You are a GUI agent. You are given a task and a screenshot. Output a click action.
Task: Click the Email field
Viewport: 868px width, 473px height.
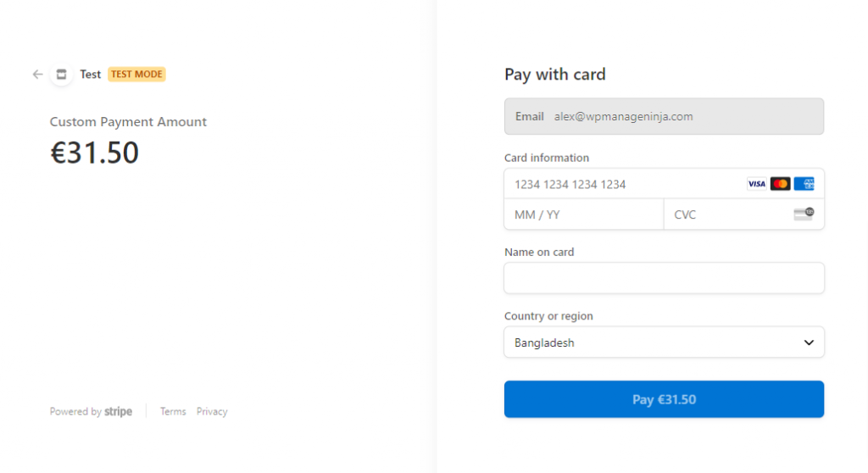(664, 116)
